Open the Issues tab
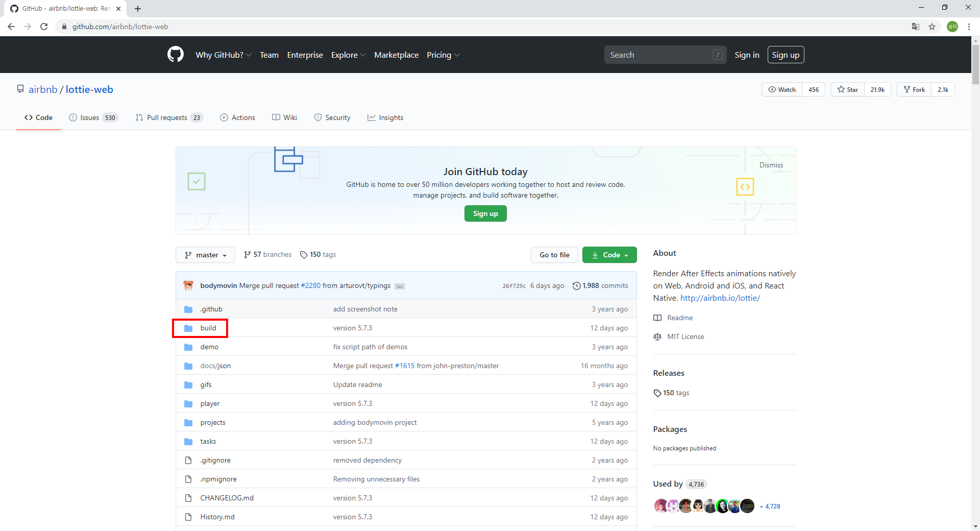 point(93,117)
